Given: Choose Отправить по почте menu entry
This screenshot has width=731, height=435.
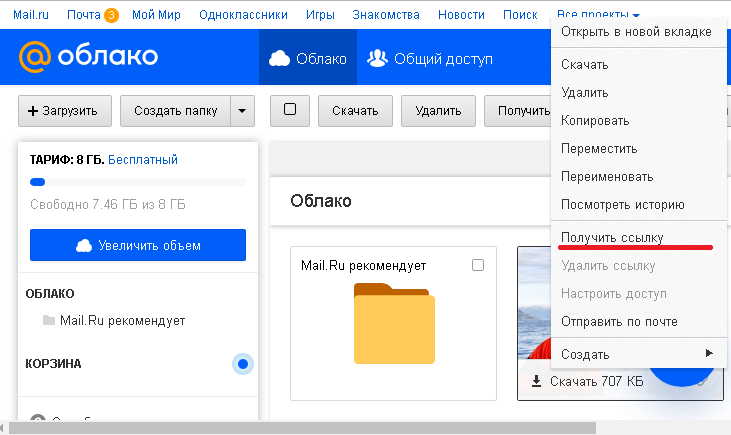Looking at the screenshot, I should 639,321.
